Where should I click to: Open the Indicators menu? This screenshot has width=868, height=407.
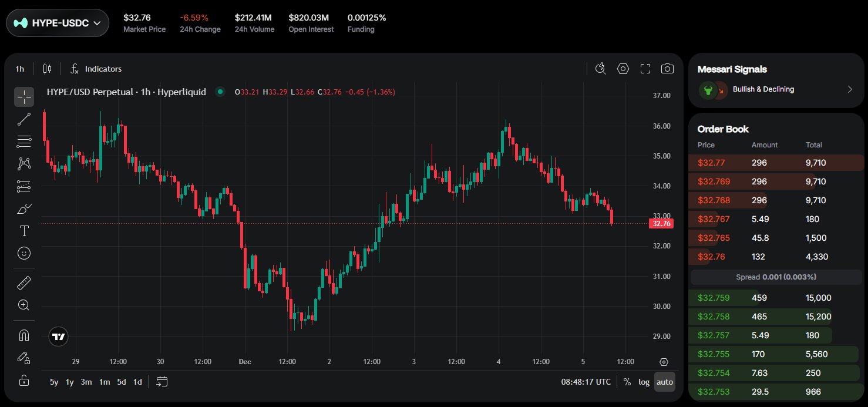tap(96, 69)
